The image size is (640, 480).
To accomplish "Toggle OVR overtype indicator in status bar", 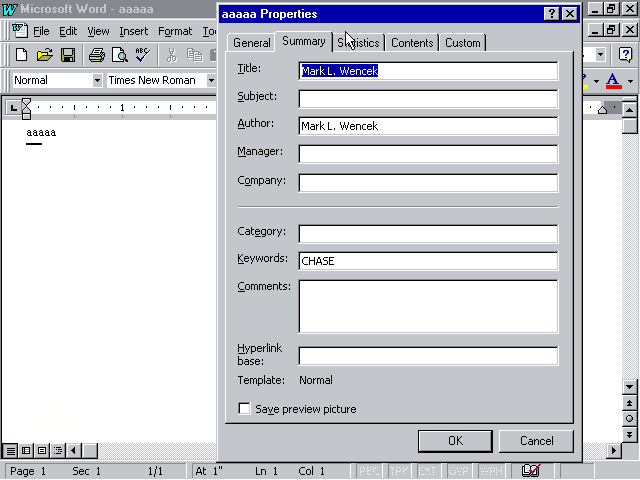I will [459, 471].
